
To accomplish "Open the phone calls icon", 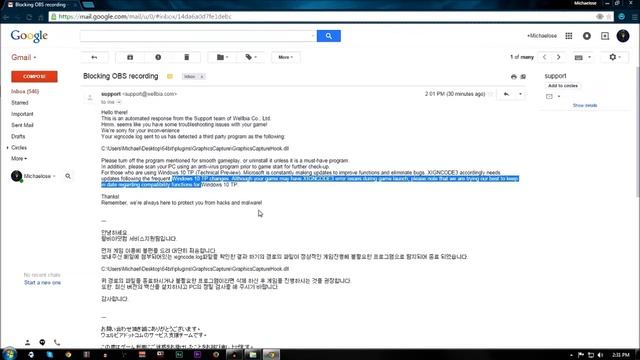I will tap(57, 342).
